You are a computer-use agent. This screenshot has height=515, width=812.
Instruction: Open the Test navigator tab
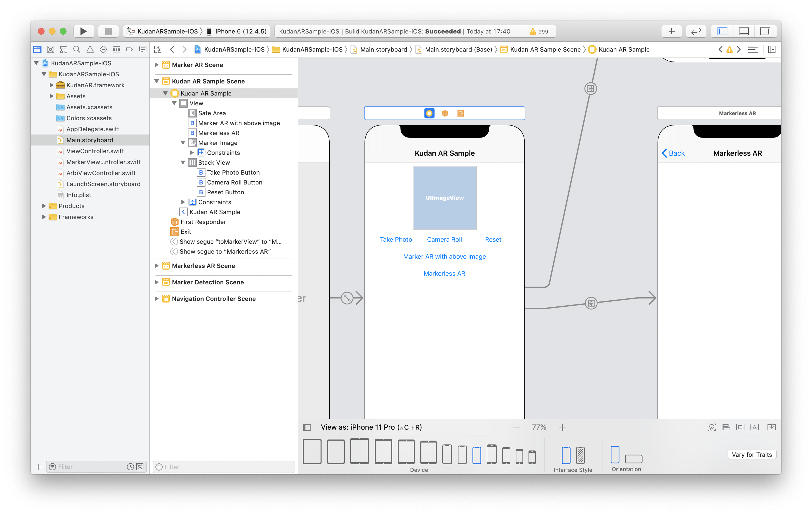pos(103,49)
